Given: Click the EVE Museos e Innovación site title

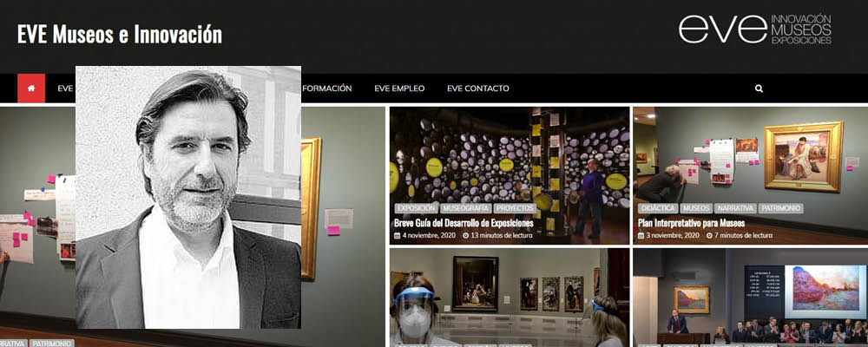Looking at the screenshot, I should (x=120, y=35).
